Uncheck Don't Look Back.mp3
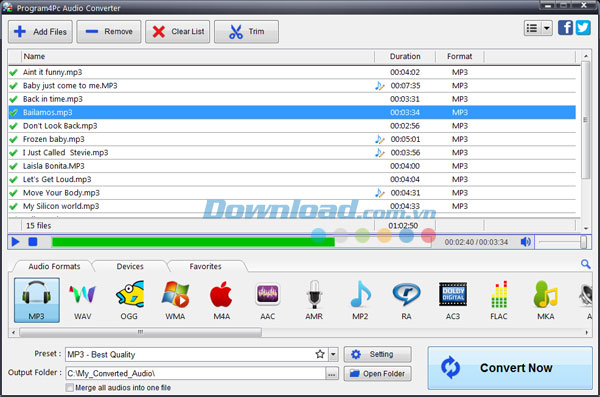 [14, 126]
